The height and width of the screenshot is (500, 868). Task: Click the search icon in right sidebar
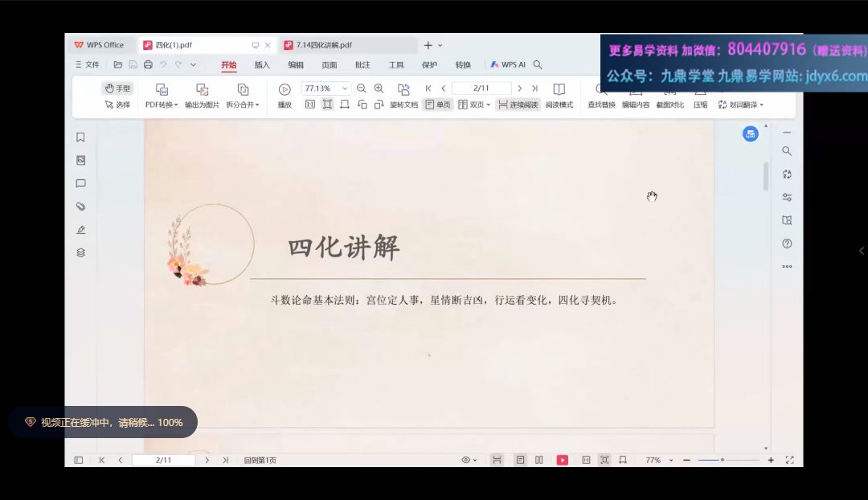787,151
